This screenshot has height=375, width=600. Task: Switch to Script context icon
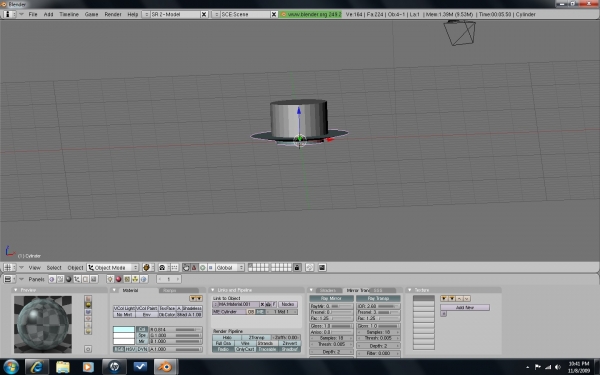60,279
